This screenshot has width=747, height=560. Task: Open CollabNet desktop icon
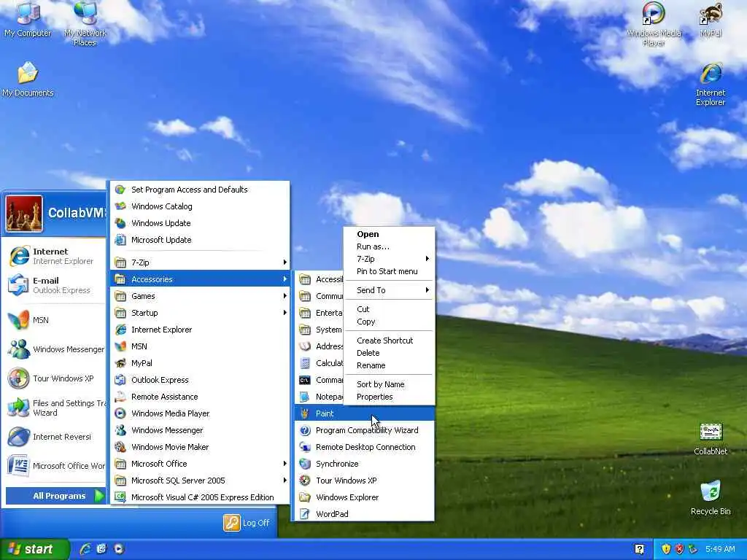pos(711,438)
